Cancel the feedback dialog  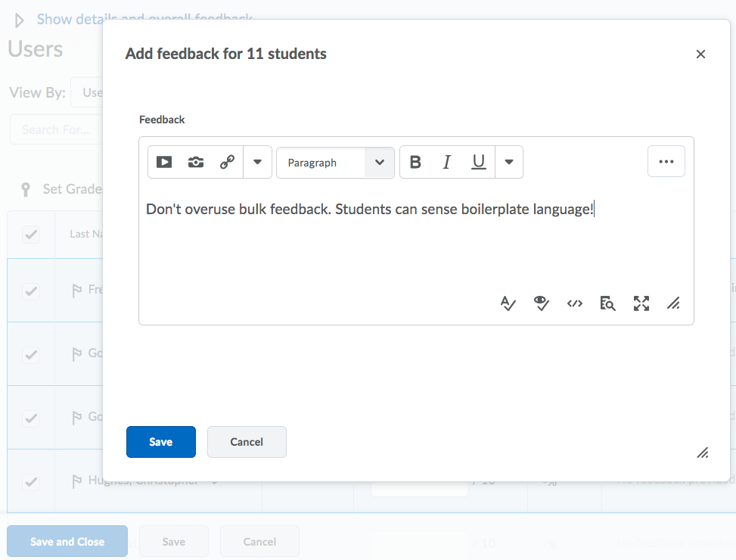247,442
